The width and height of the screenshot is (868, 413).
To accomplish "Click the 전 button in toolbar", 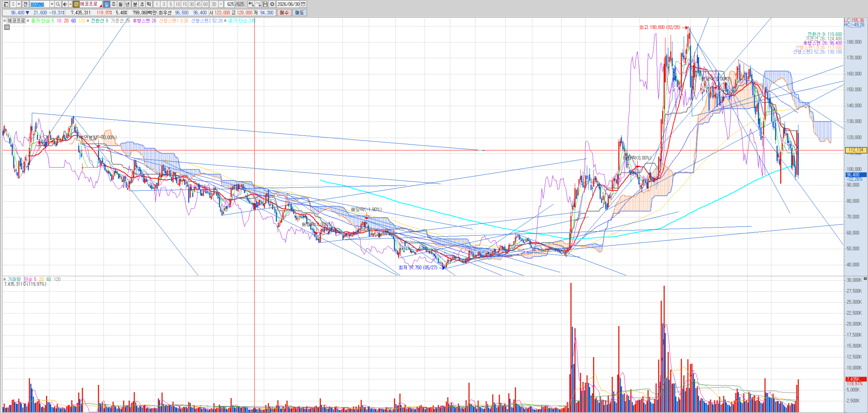I will (25, 4).
